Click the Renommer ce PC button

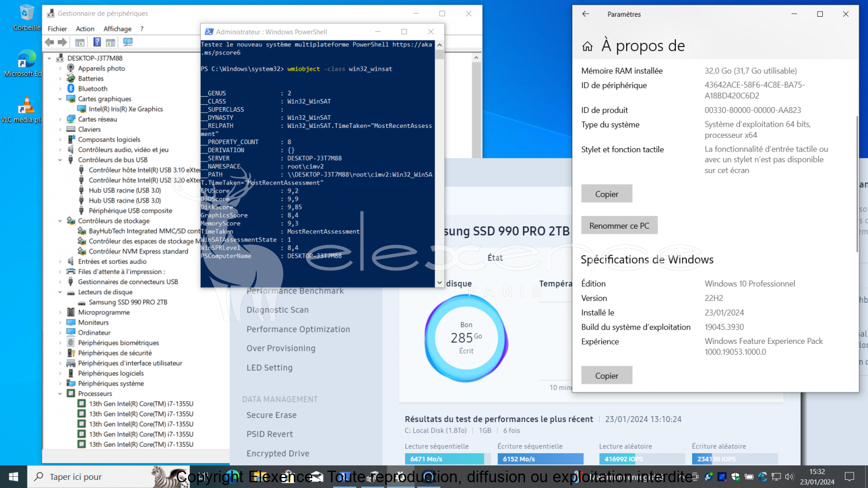619,226
